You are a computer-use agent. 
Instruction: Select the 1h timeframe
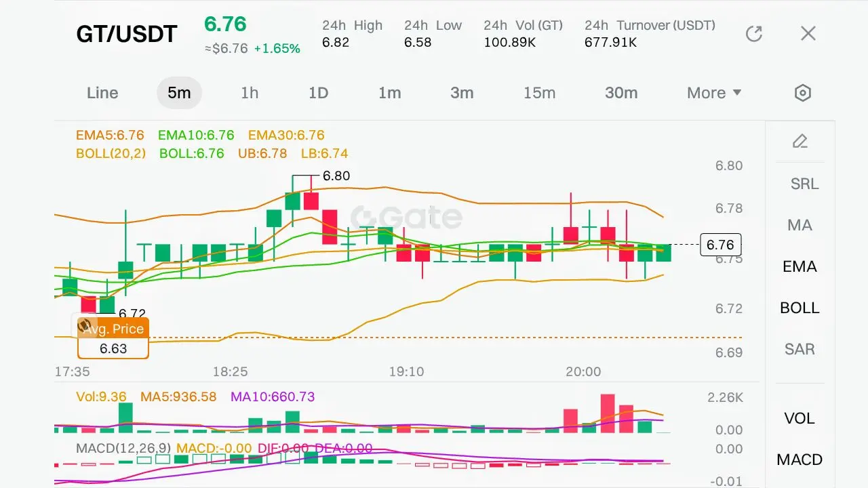(x=250, y=93)
